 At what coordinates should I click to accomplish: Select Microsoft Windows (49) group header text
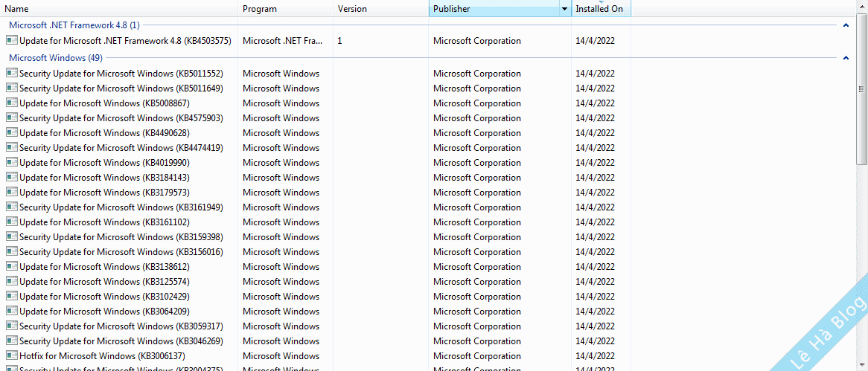click(x=55, y=57)
